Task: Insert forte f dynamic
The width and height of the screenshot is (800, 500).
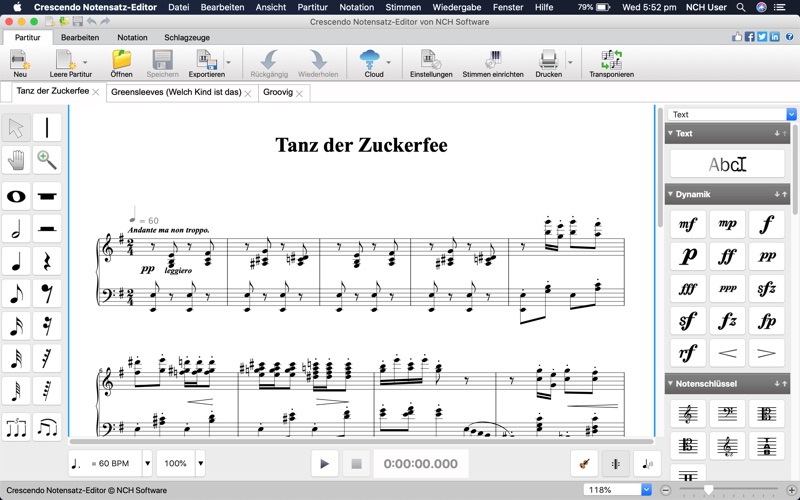Action: point(767,224)
